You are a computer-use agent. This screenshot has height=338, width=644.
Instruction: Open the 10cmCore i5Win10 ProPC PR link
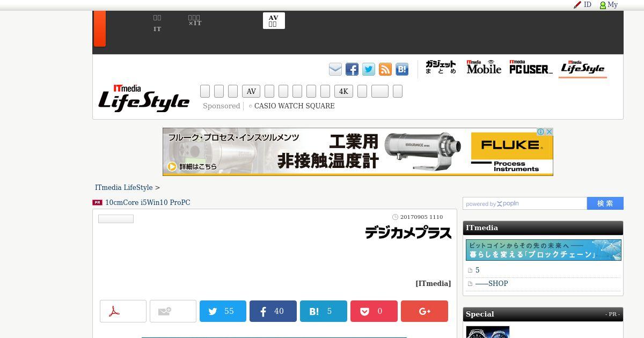point(148,203)
